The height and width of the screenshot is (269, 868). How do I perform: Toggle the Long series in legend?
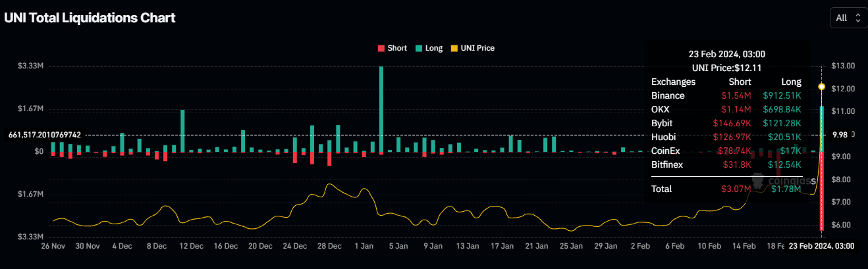tap(429, 48)
